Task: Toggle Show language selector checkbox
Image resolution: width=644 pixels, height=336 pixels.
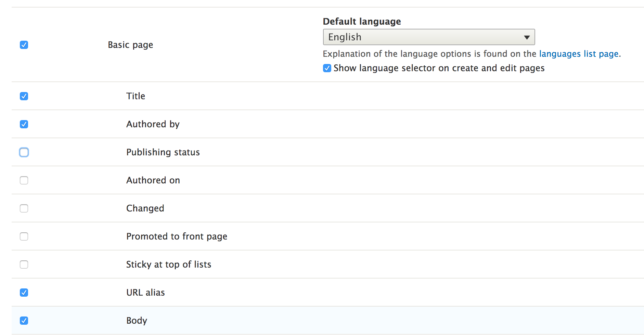Action: [x=327, y=68]
